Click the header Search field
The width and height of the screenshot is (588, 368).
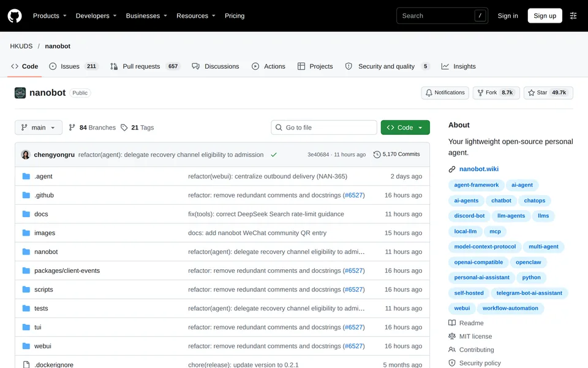coord(442,16)
